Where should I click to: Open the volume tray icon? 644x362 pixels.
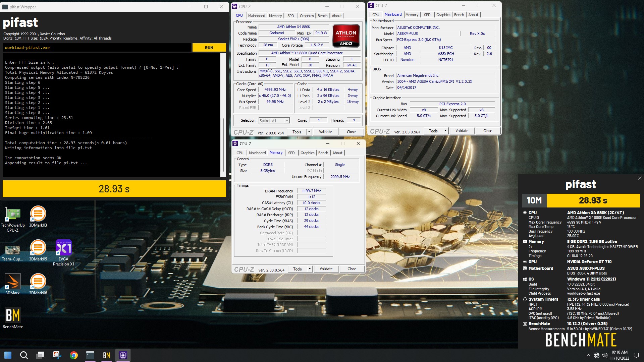[605, 355]
